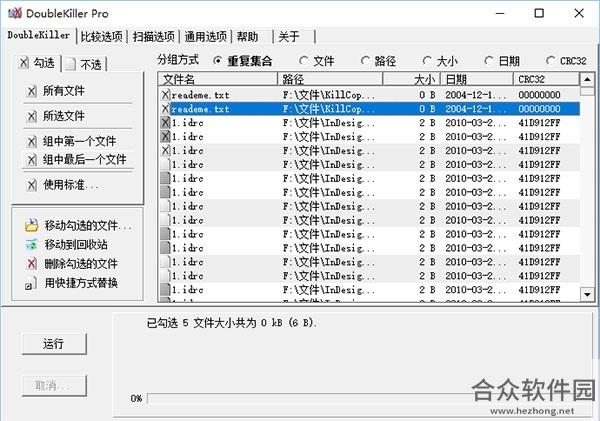Image resolution: width=600 pixels, height=421 pixels.
Task: Click the 取消 button
Action: pos(54,385)
